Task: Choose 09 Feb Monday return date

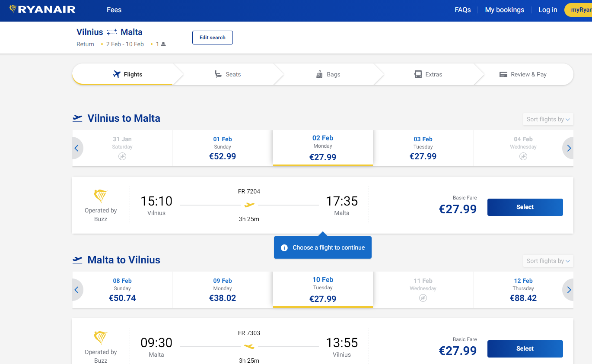Action: (223, 290)
